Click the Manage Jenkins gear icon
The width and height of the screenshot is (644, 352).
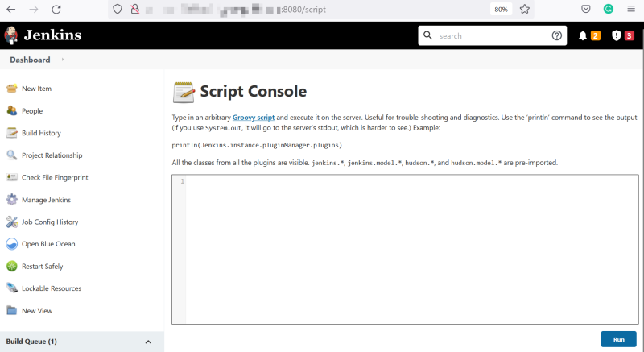point(12,199)
